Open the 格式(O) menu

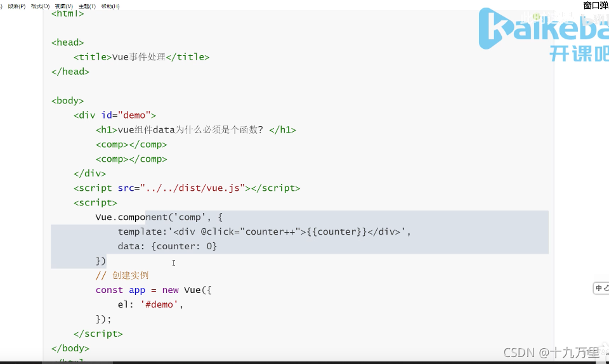click(x=41, y=6)
